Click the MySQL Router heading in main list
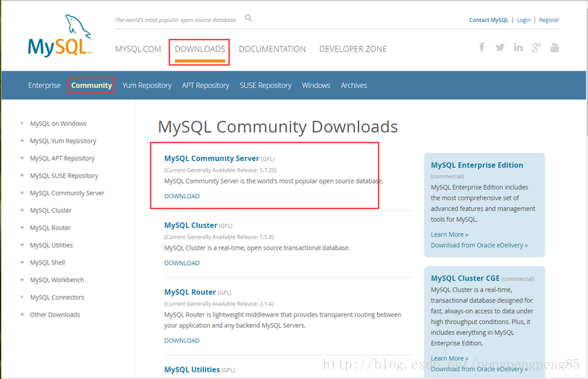Image resolution: width=588 pixels, height=379 pixels. pyautogui.click(x=190, y=292)
